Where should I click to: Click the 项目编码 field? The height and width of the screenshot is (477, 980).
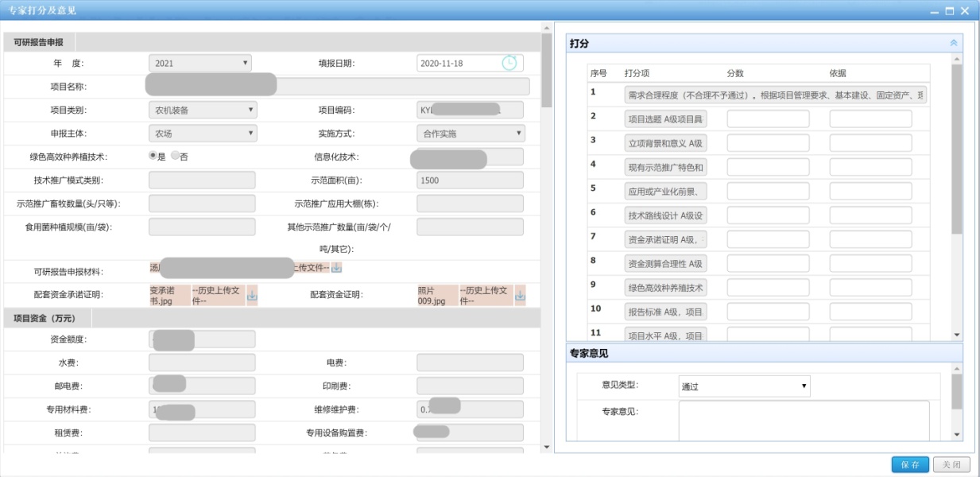[470, 111]
